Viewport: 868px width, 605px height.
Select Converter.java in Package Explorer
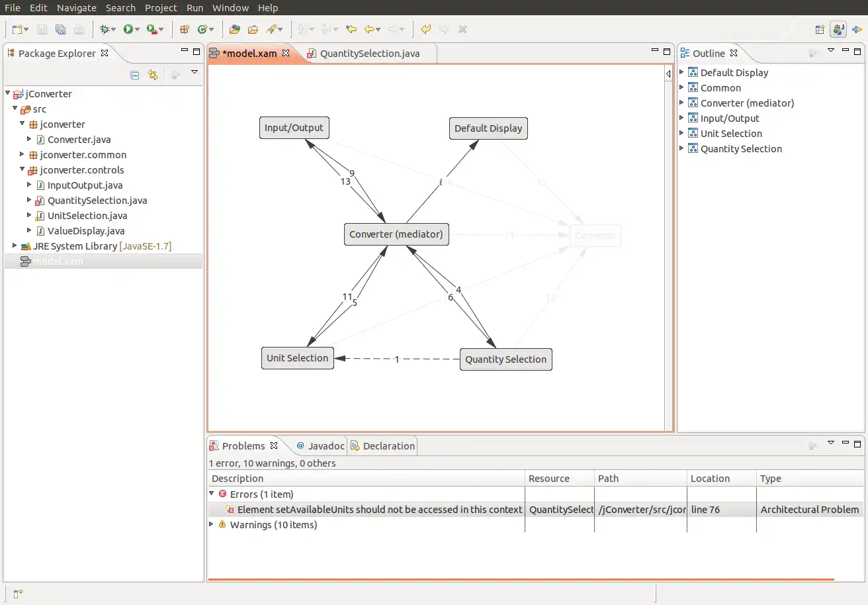(79, 140)
